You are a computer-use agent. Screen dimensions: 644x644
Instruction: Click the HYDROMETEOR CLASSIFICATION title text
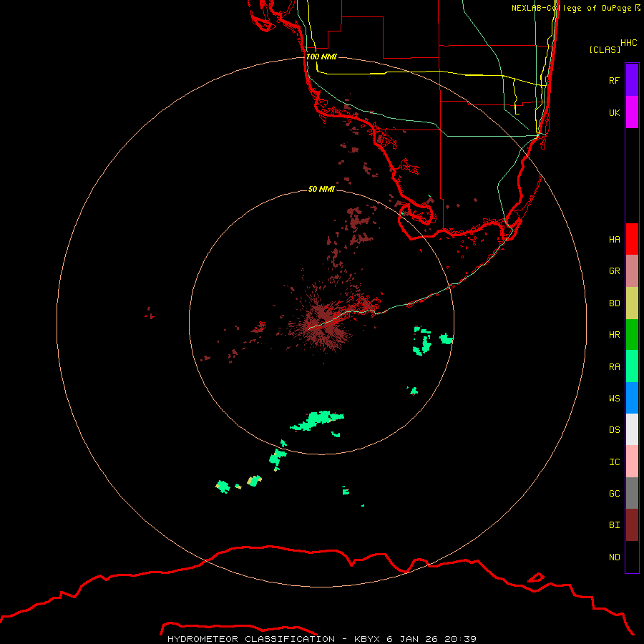pos(251,639)
